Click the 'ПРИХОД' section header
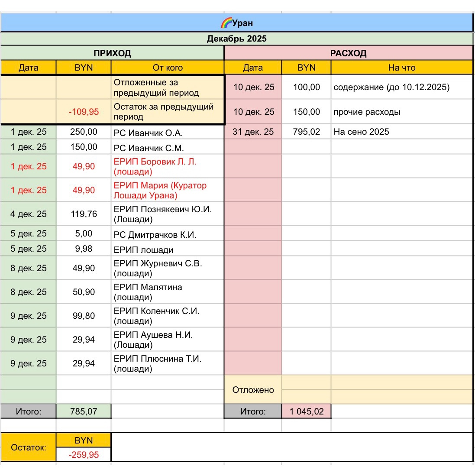This screenshot has height=476, width=475. tap(112, 53)
